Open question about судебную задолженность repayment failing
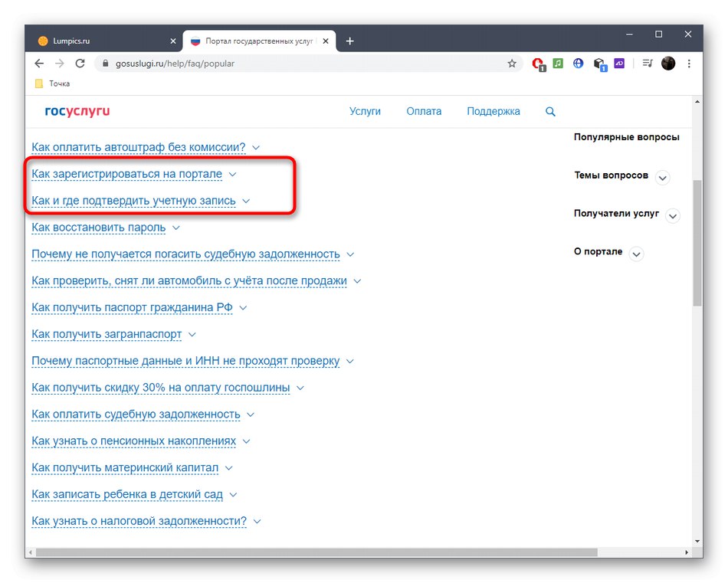Screen dimensions: 728x583 [x=185, y=254]
